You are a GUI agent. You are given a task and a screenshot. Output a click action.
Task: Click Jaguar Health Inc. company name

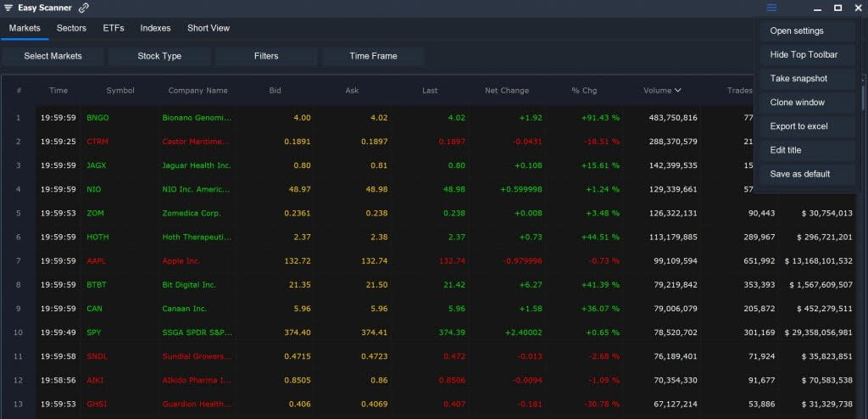point(197,165)
